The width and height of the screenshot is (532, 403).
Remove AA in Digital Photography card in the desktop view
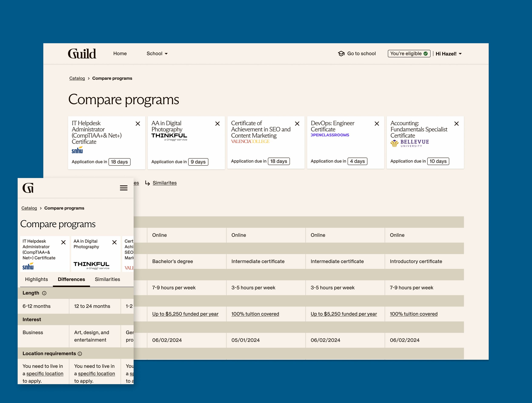point(217,124)
